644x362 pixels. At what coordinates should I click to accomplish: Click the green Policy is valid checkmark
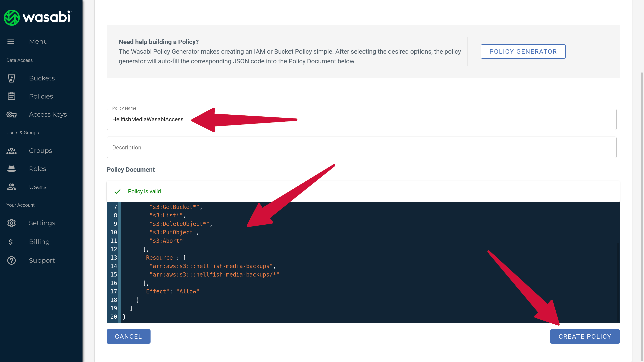click(117, 191)
